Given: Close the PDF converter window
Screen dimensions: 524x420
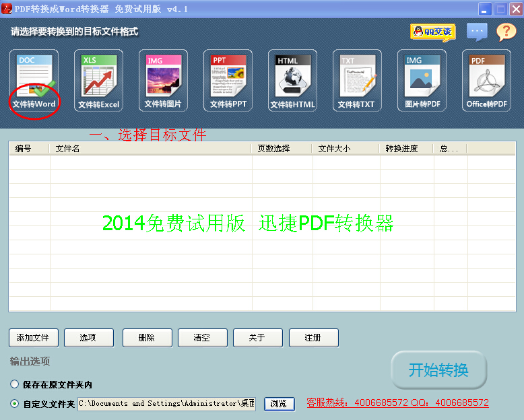Looking at the screenshot, I should (516, 9).
